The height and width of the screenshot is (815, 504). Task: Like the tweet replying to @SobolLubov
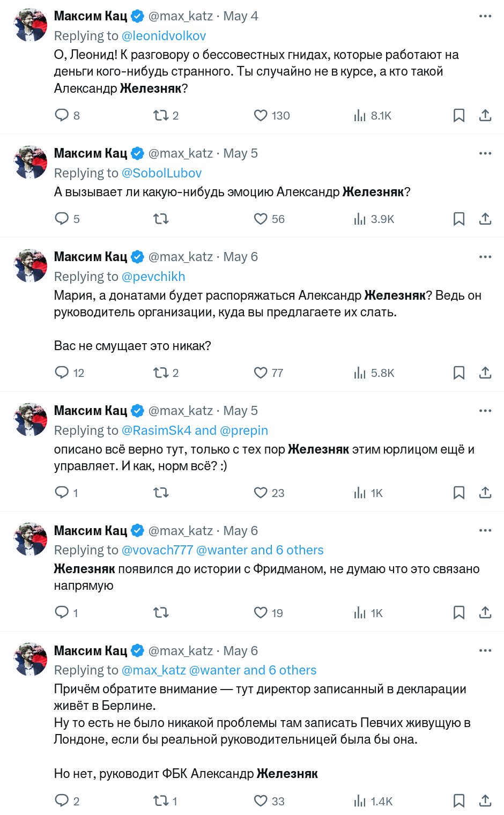(261, 219)
